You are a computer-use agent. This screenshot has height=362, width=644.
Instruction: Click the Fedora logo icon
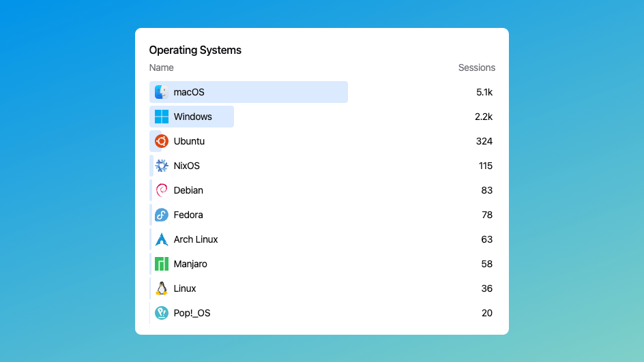tap(162, 215)
